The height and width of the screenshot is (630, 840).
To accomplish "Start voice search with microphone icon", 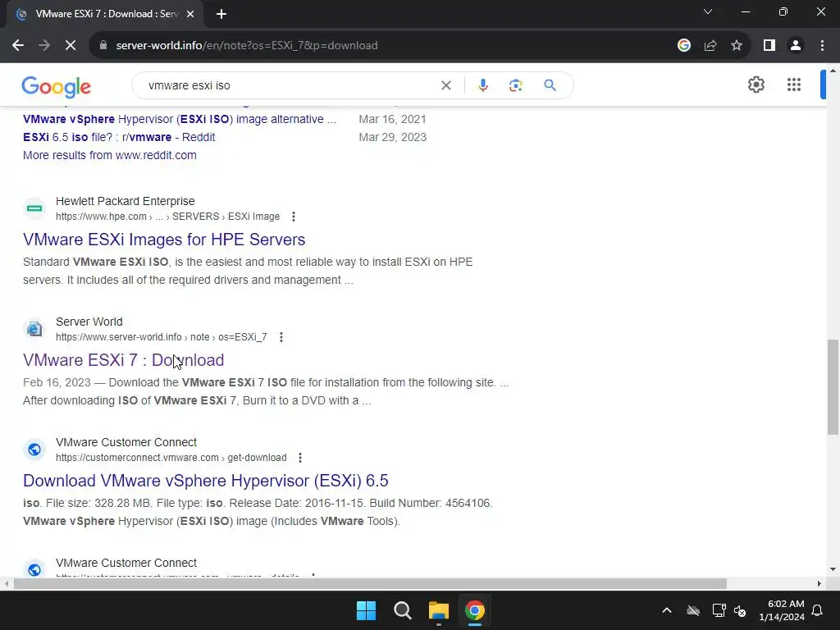I will [482, 85].
